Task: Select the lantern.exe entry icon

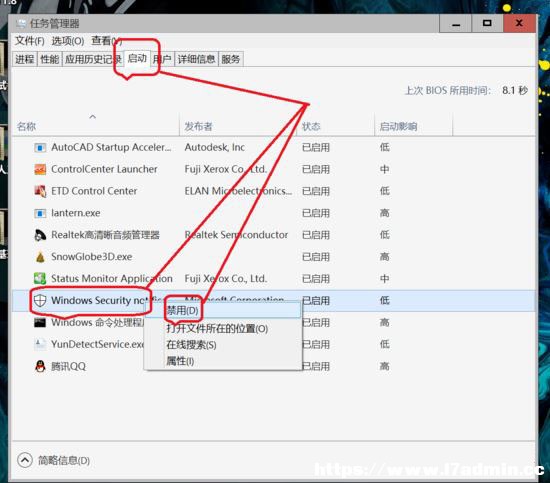Action: point(40,213)
